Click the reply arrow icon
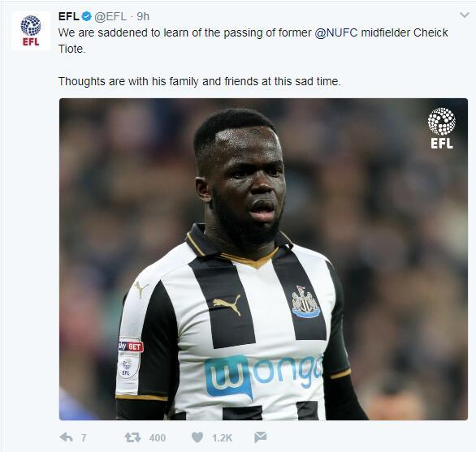The height and width of the screenshot is (452, 476). coord(66,437)
